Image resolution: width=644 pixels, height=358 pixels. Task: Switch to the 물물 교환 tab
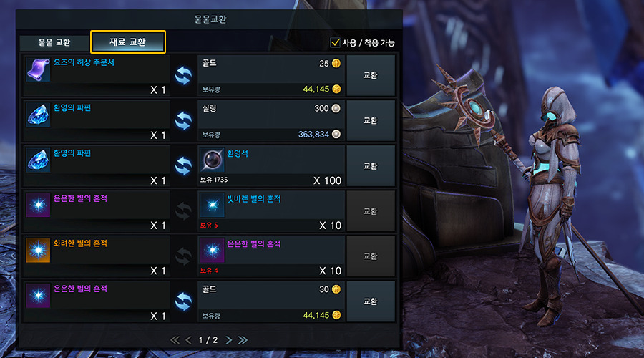coord(54,42)
